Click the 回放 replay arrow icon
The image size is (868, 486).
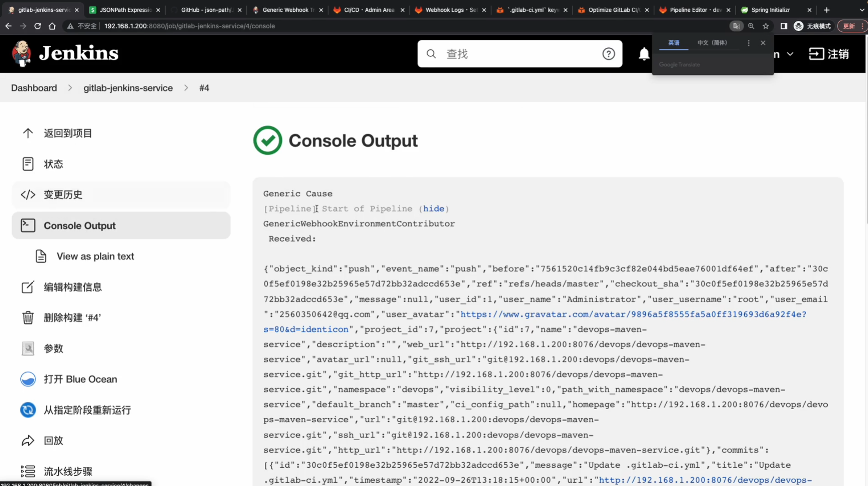point(28,441)
